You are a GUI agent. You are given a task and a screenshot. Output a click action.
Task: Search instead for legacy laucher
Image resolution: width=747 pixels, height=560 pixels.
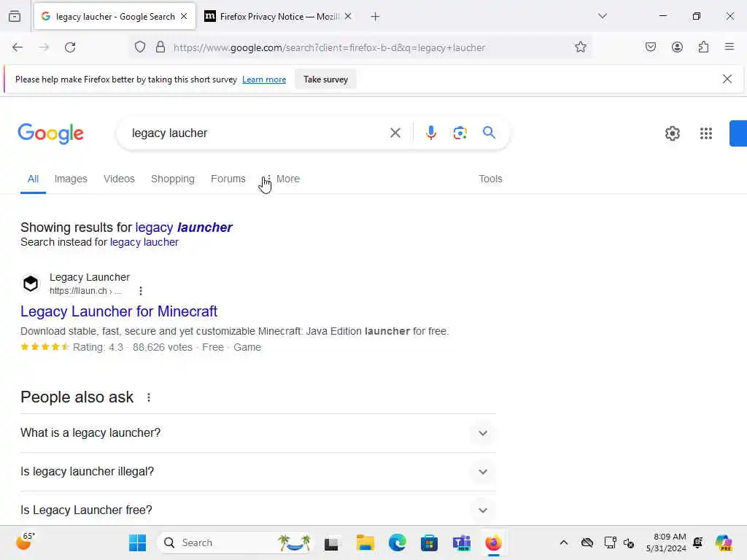(144, 242)
